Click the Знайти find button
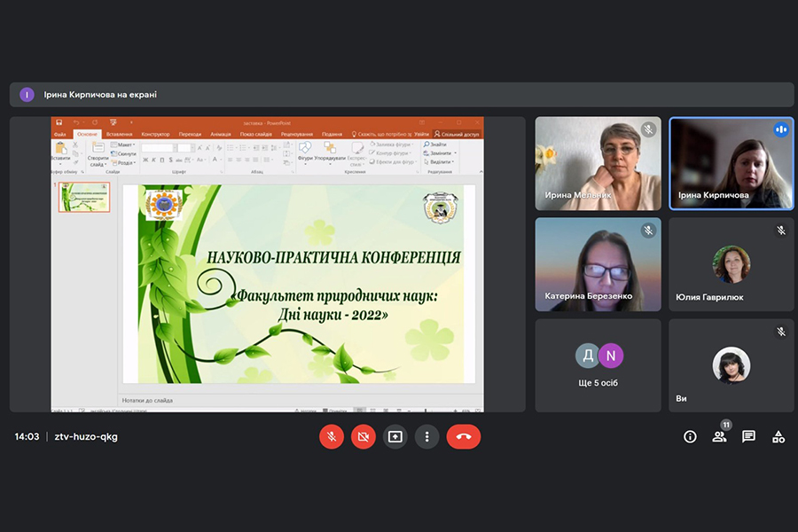This screenshot has height=532, width=798. pyautogui.click(x=435, y=145)
